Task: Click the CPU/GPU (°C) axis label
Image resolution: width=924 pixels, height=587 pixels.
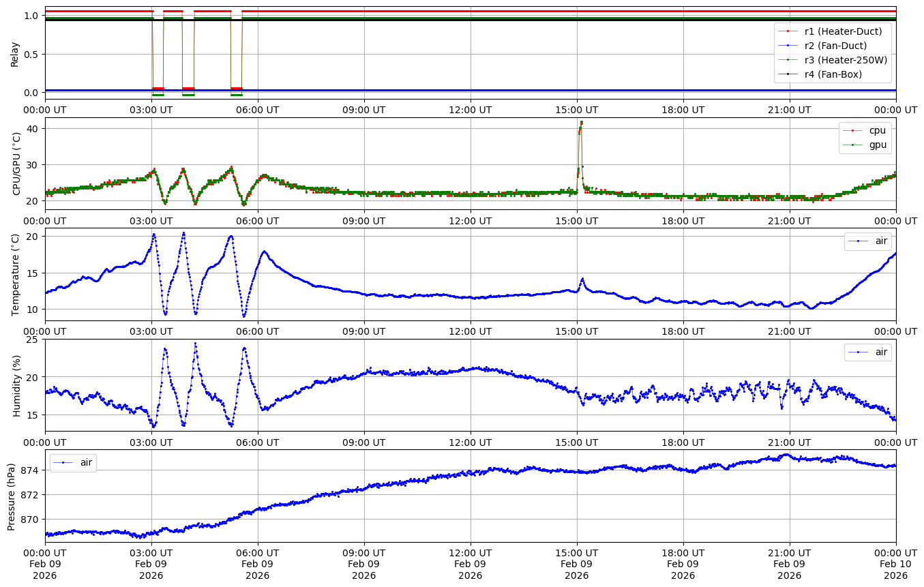Action: pyautogui.click(x=16, y=164)
